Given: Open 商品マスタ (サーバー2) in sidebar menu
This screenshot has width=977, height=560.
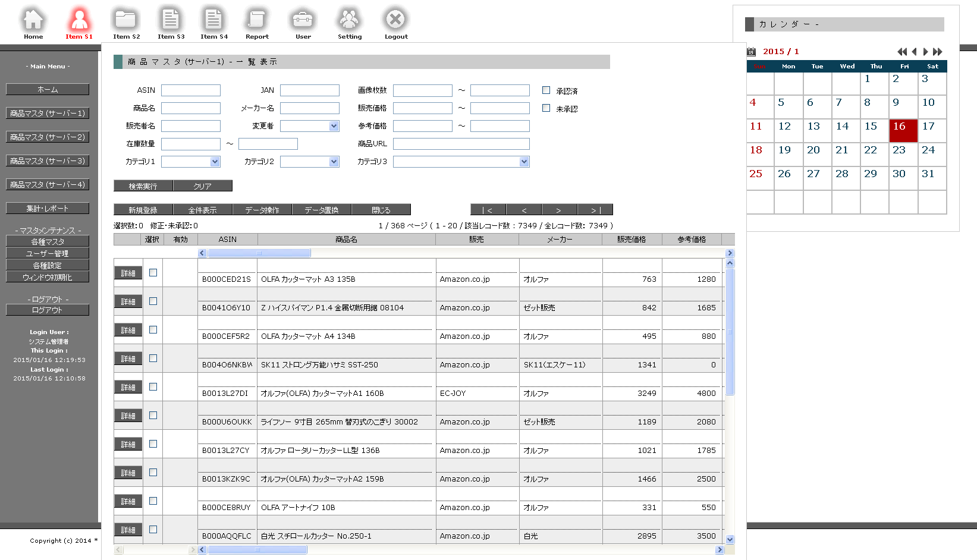Looking at the screenshot, I should [x=48, y=137].
